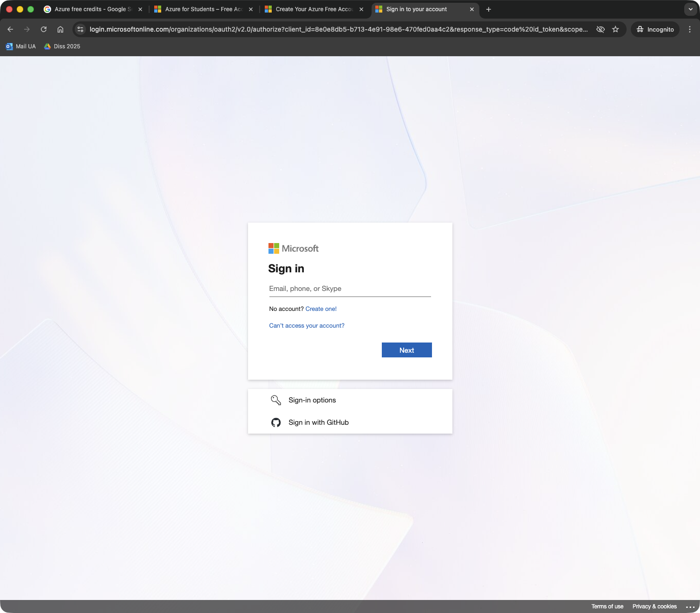Click the third-party cookies eye icon

601,29
